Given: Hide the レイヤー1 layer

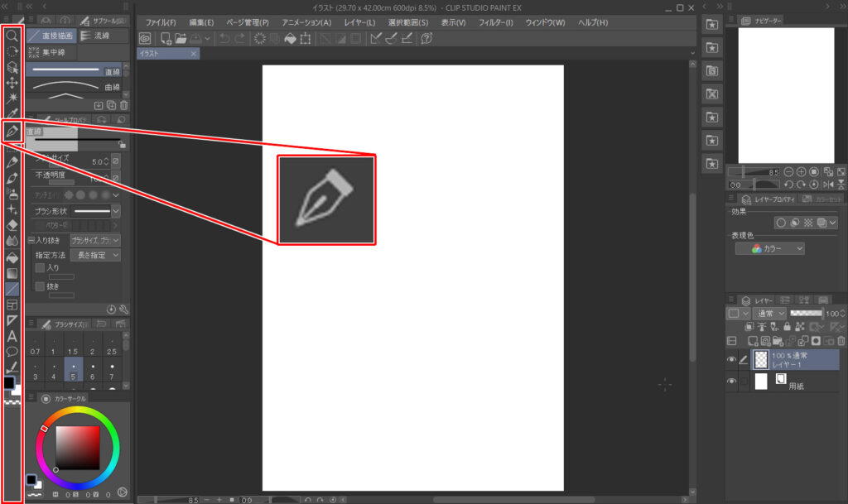Looking at the screenshot, I should (731, 360).
